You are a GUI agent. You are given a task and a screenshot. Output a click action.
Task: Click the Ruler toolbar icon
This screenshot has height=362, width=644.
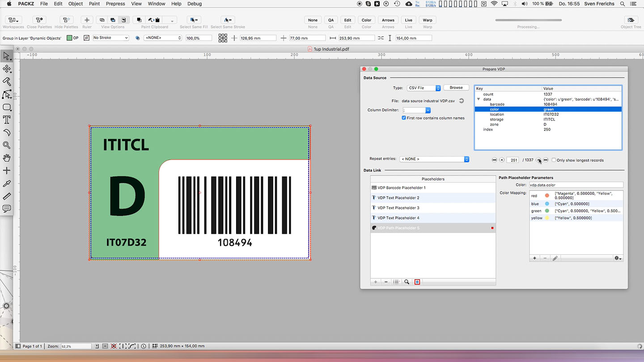[87, 20]
